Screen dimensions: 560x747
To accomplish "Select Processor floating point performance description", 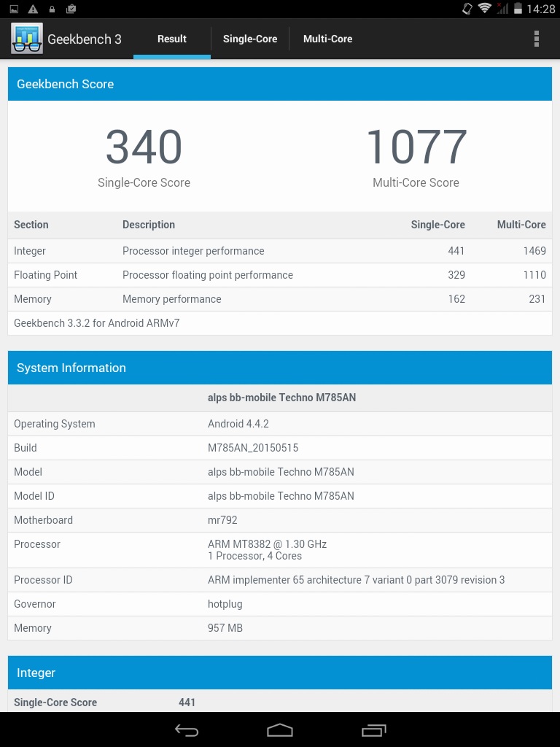I will click(208, 275).
